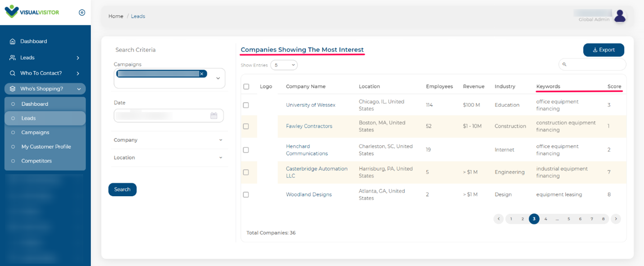644x266 pixels.
Task: Click the Leads people icon in sidebar
Action: click(x=13, y=58)
